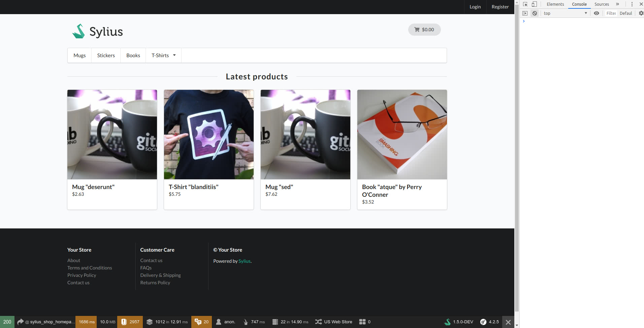Open the shopping cart showing $0.00

pos(424,30)
